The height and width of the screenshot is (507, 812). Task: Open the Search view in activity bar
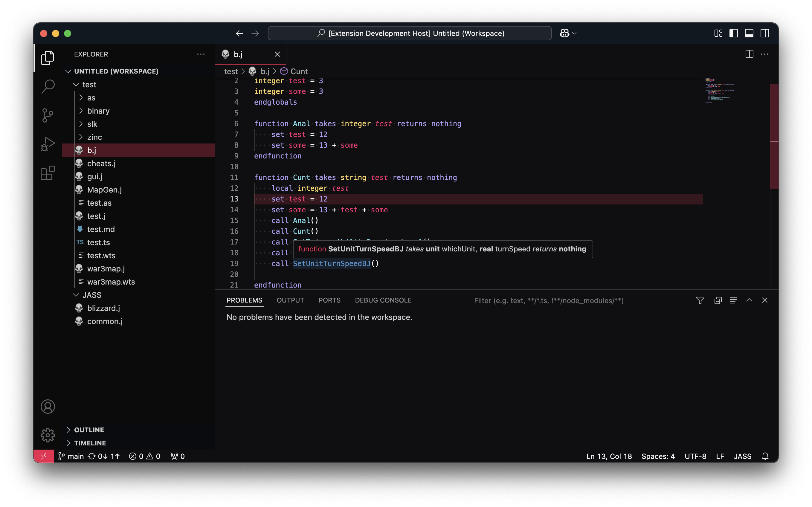pyautogui.click(x=48, y=86)
